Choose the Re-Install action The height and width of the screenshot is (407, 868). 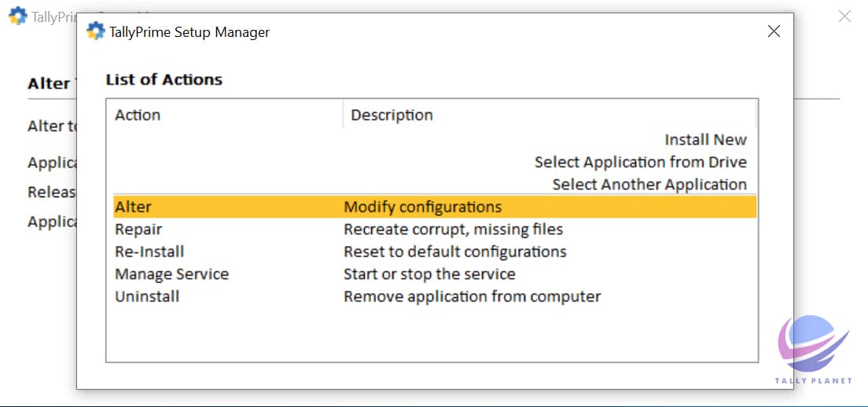click(x=149, y=252)
